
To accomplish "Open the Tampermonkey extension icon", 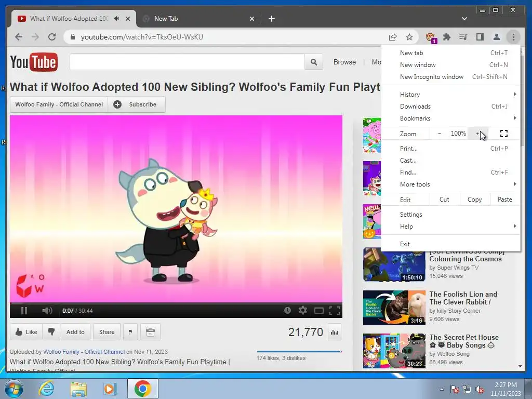I will (x=431, y=37).
